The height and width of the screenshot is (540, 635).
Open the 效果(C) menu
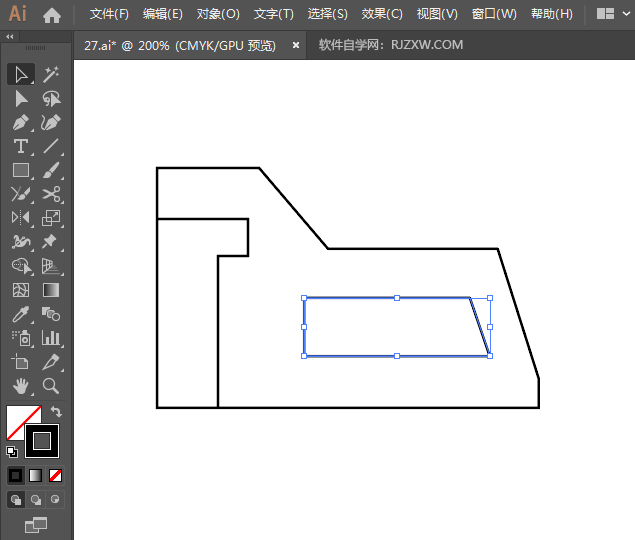[382, 14]
